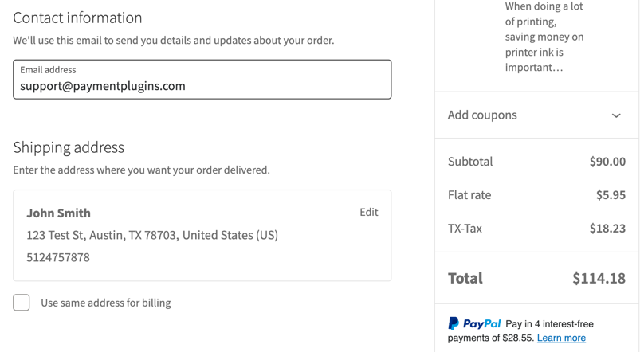
Task: Expand the Add coupons chevron arrow
Action: pos(616,115)
